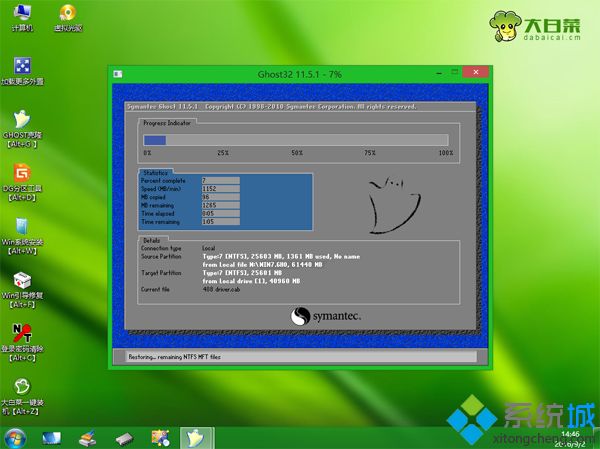This screenshot has height=449, width=600.
Task: Open the 计算机 desktop icon
Action: click(x=20, y=15)
